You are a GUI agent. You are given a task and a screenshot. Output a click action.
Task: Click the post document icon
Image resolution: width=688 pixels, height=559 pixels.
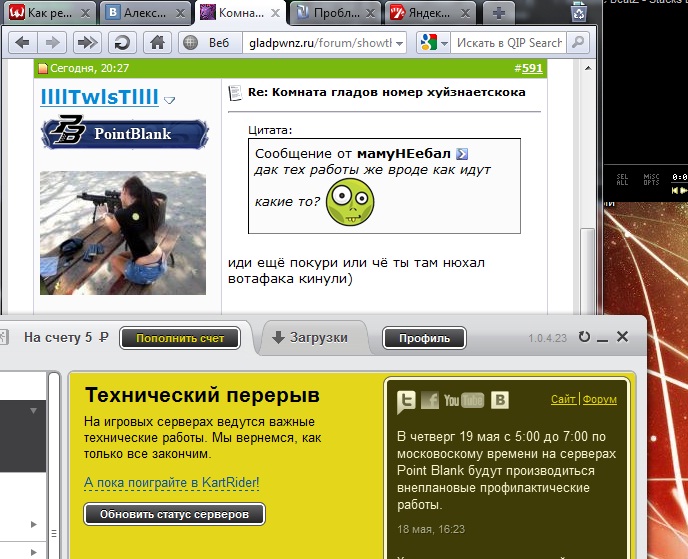point(235,93)
